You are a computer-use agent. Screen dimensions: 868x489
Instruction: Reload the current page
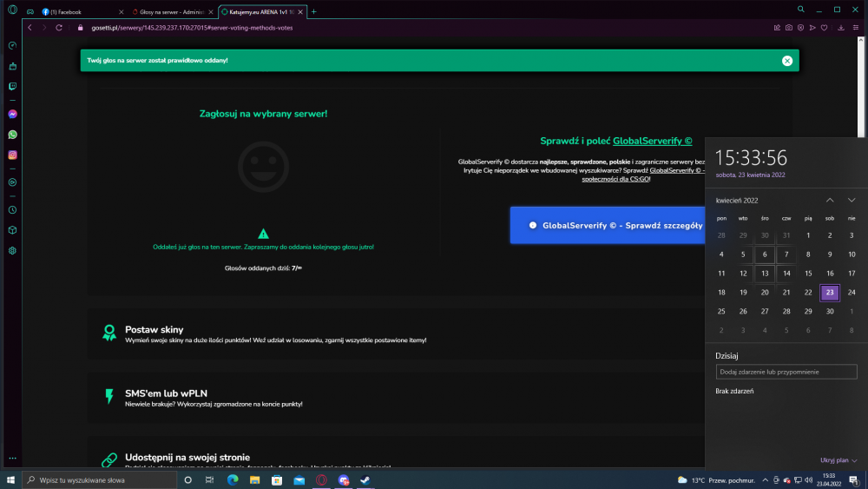(59, 28)
